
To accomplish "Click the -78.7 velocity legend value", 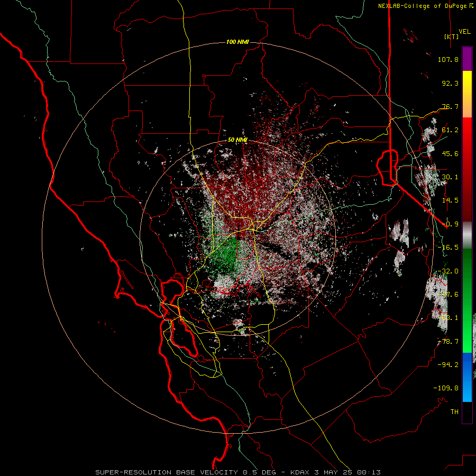I will pos(448,342).
